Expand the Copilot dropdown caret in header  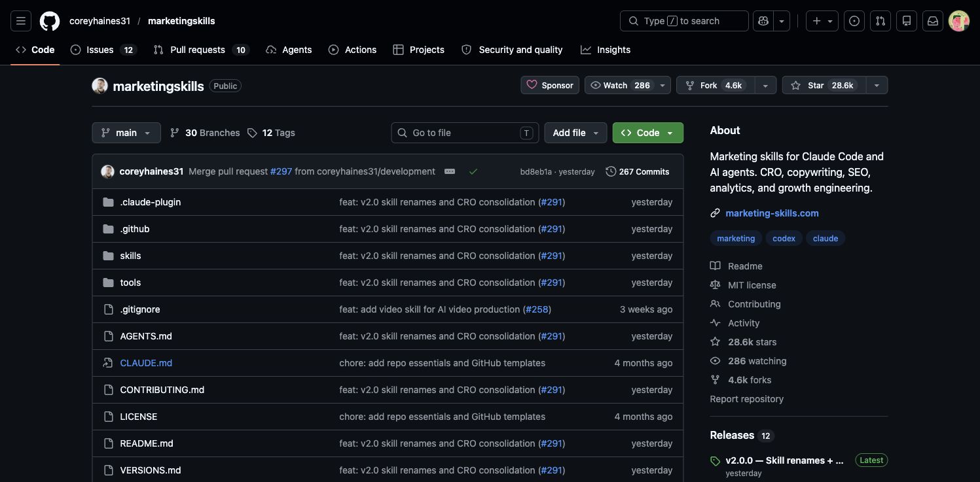tap(782, 21)
